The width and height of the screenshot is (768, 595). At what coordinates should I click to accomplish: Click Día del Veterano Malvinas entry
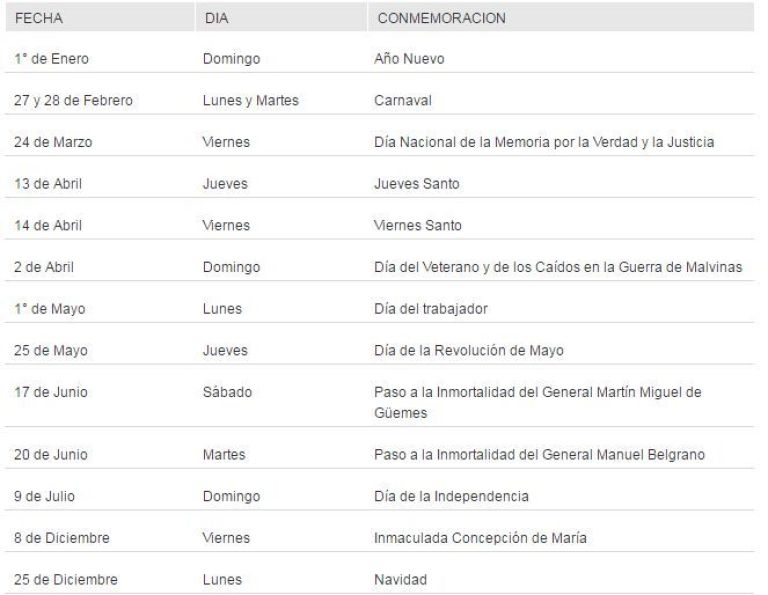click(x=558, y=267)
